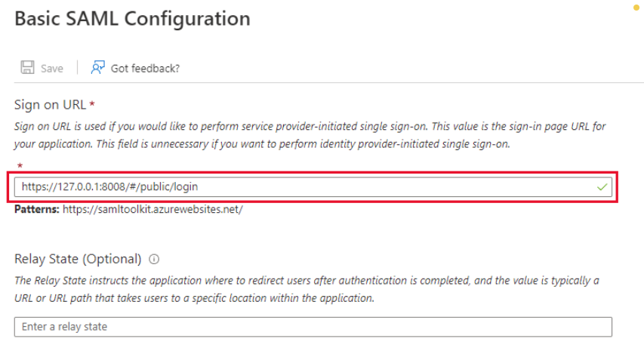Click the green validation checkmark icon
The width and height of the screenshot is (644, 354).
602,187
